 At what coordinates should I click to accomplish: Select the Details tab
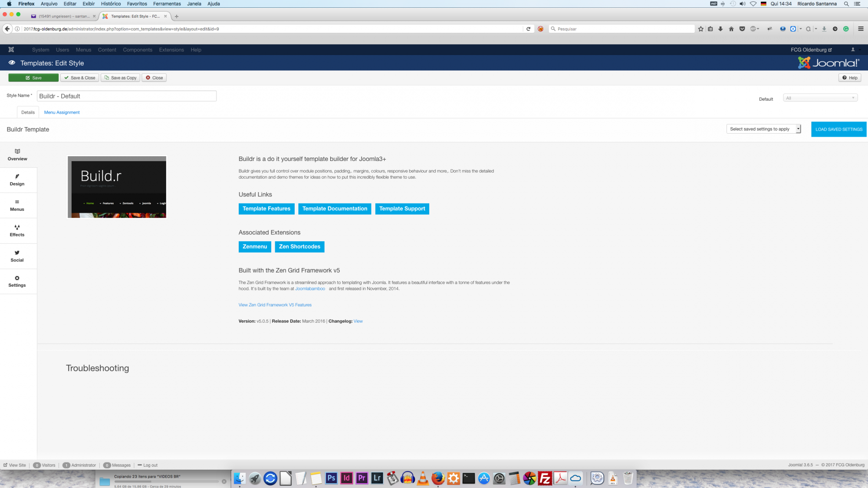click(x=28, y=112)
